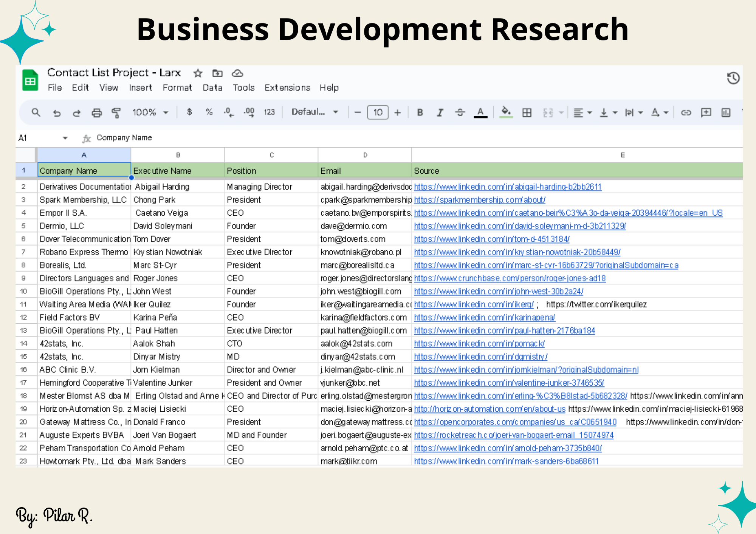Click the insert link icon

(686, 113)
